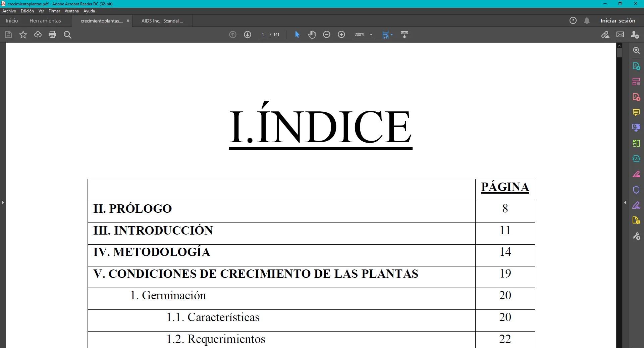Viewport: 644px width, 348px height.
Task: Share file with others icon
Action: (x=635, y=35)
